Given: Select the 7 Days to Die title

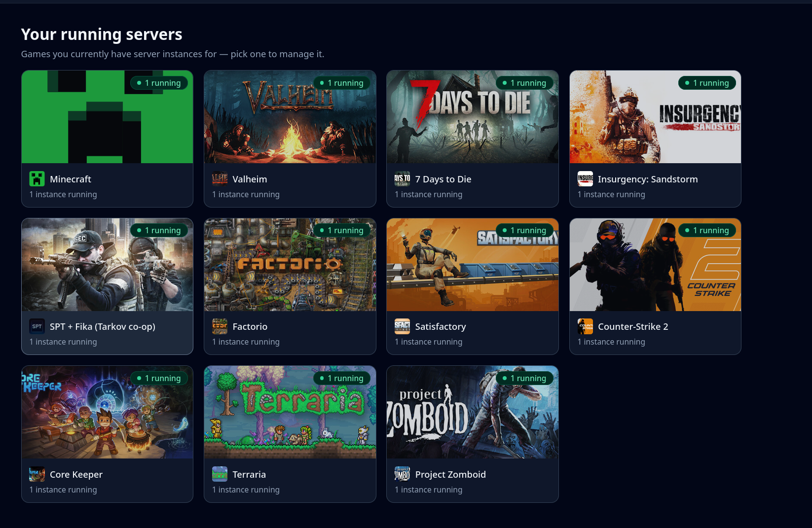Looking at the screenshot, I should coord(443,179).
